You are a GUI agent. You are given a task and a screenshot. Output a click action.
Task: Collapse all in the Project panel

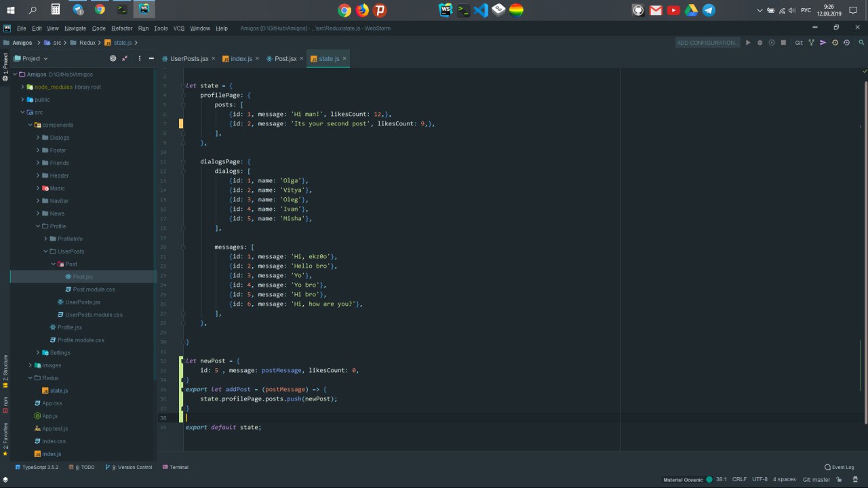pyautogui.click(x=125, y=58)
